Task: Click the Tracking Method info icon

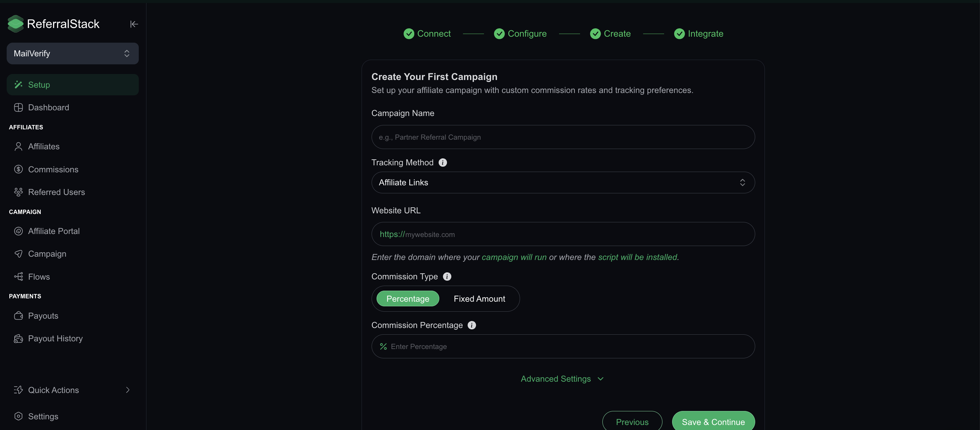Action: [442, 162]
